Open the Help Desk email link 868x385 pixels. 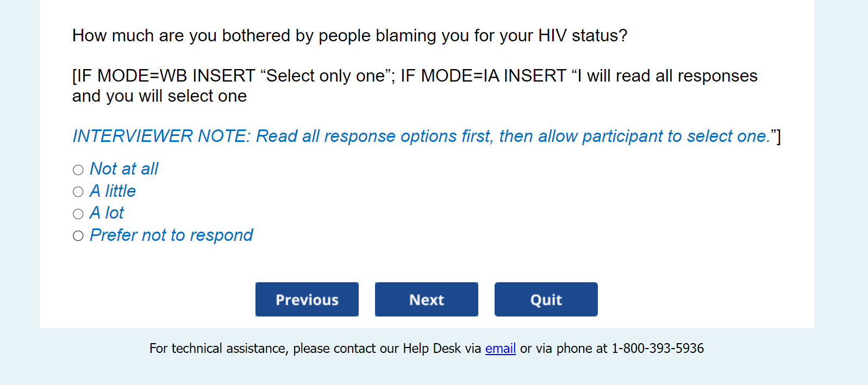click(x=500, y=348)
